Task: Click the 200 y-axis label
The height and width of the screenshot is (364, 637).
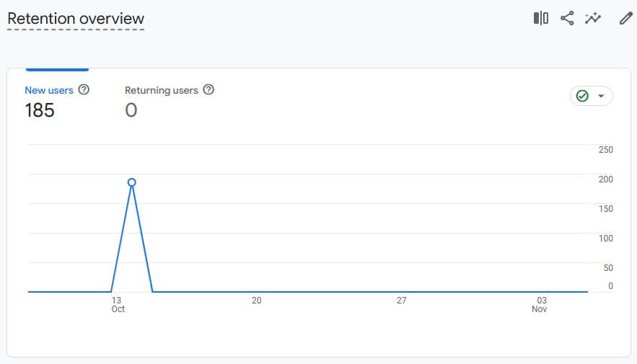Action: (605, 179)
